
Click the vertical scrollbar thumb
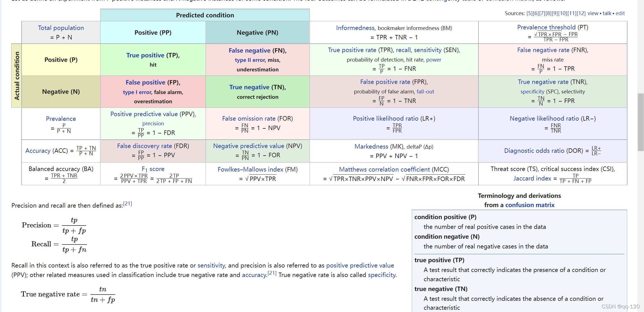point(640,122)
